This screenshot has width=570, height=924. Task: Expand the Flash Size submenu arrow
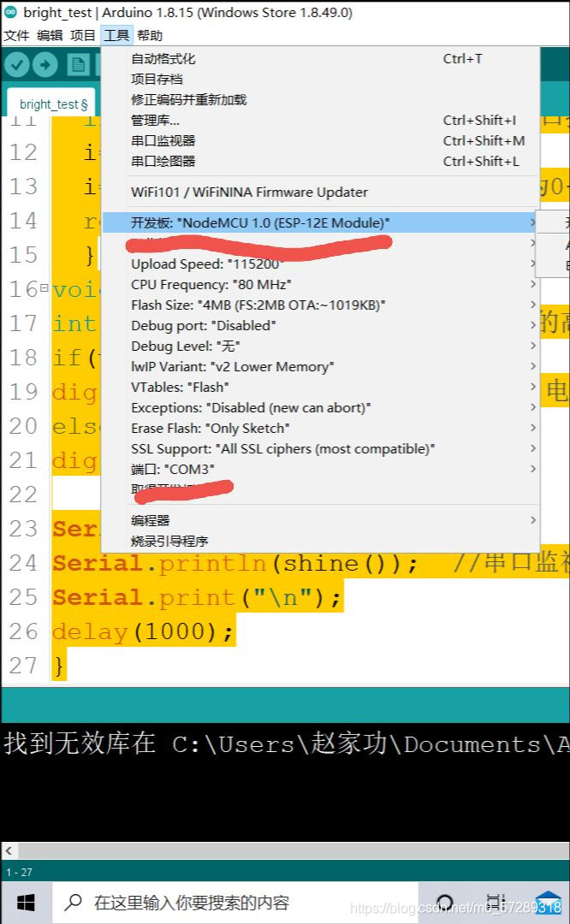[532, 305]
